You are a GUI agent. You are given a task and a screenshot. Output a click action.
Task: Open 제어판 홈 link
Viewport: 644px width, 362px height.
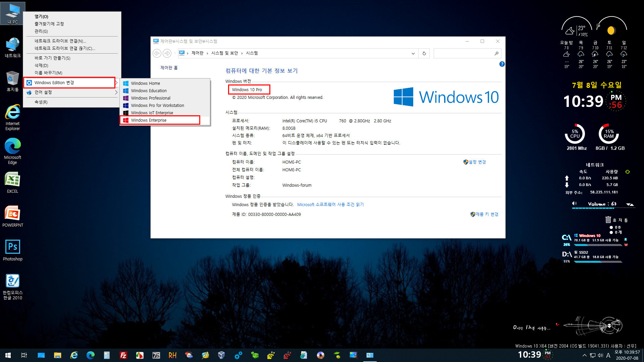(169, 68)
